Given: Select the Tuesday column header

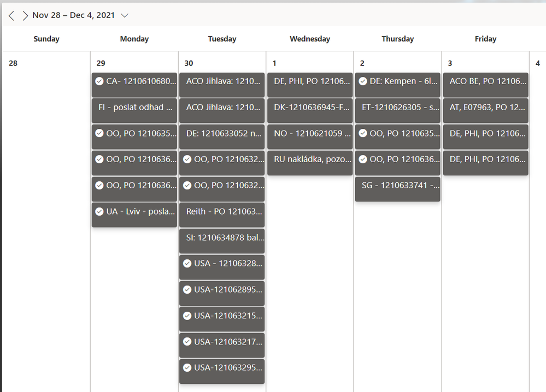Looking at the screenshot, I should (222, 39).
